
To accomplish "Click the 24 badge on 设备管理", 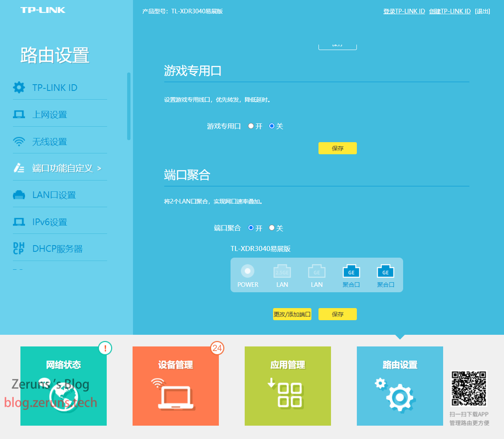I will point(217,348).
